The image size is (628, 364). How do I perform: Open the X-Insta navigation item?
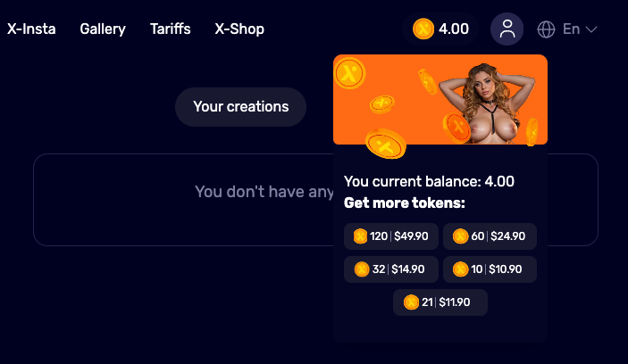click(31, 29)
